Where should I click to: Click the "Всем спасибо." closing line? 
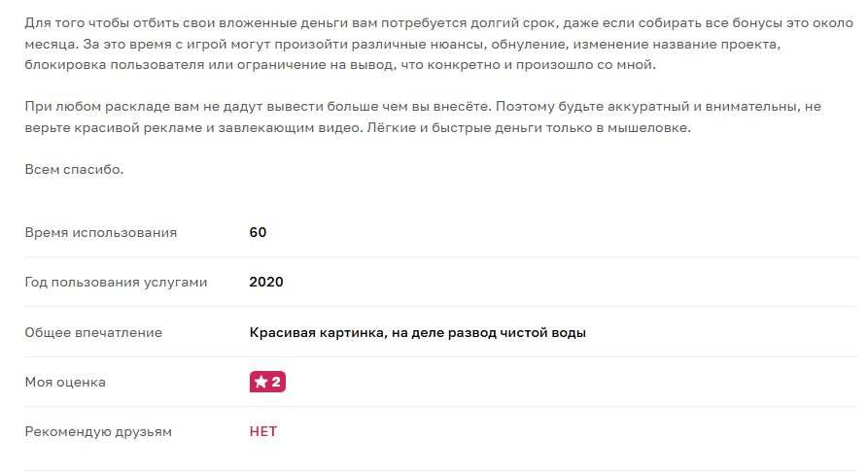pos(74,170)
